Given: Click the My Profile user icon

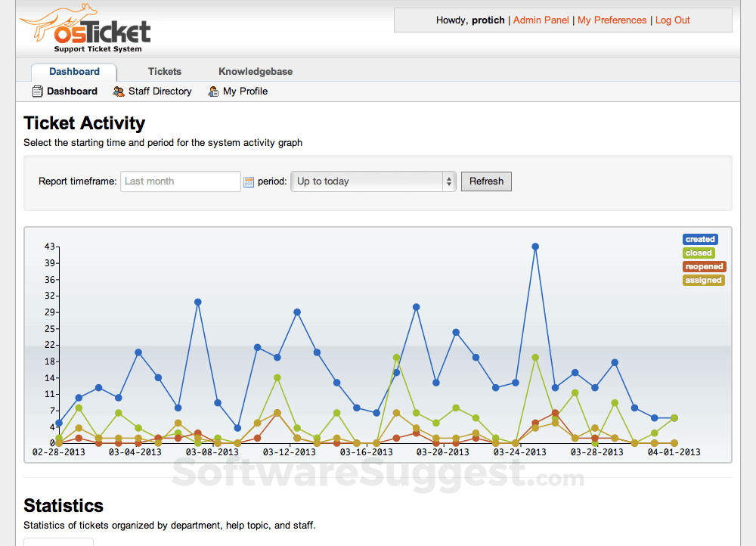Looking at the screenshot, I should pos(212,91).
